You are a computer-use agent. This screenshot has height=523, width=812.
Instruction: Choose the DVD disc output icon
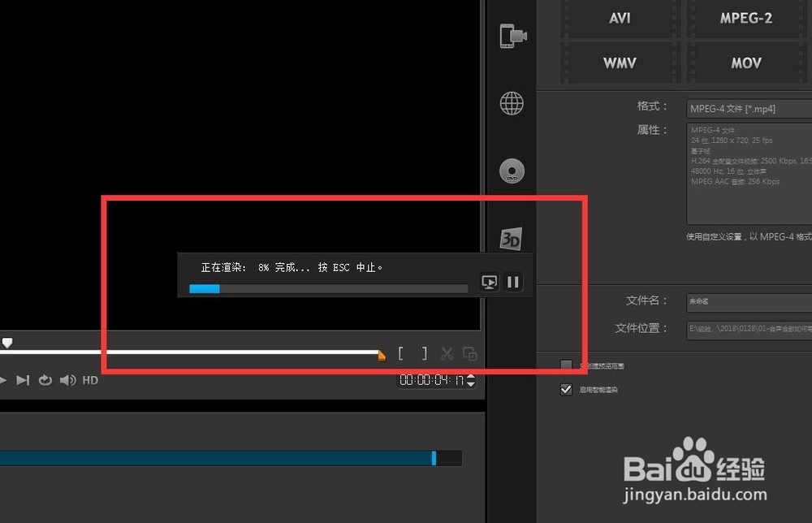(512, 171)
